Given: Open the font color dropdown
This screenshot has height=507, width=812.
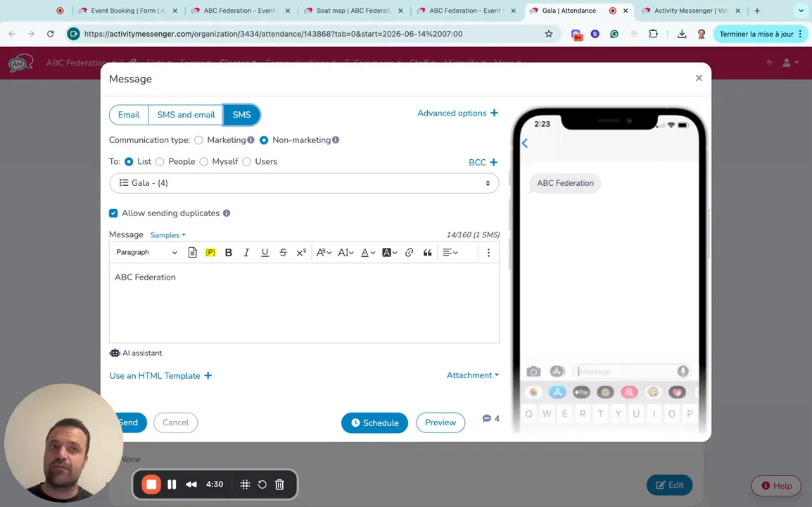Looking at the screenshot, I should tap(368, 253).
